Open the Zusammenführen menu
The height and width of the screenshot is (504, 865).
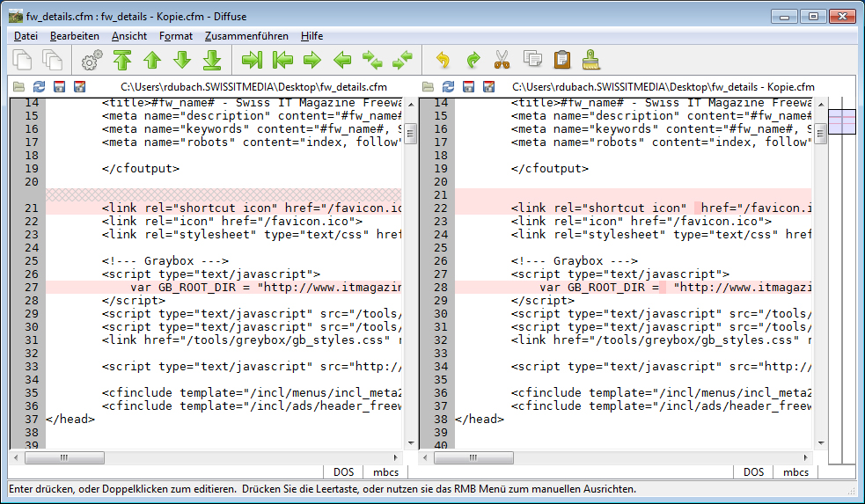point(246,36)
